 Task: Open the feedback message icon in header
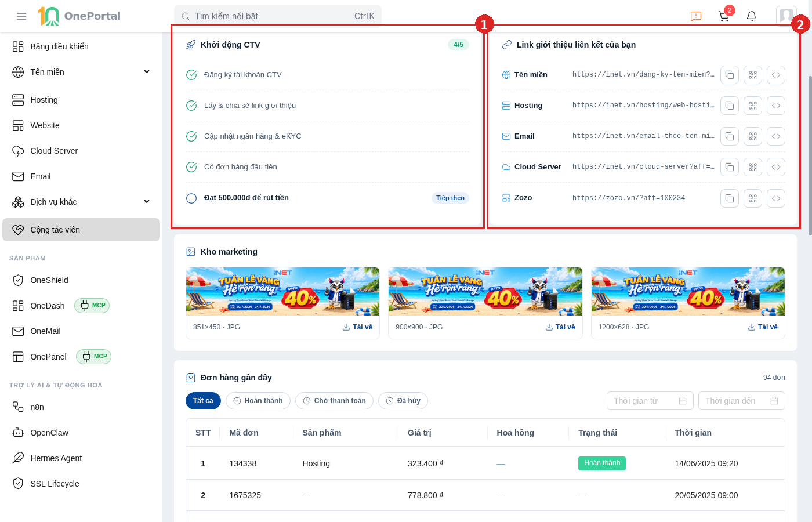[x=696, y=16]
